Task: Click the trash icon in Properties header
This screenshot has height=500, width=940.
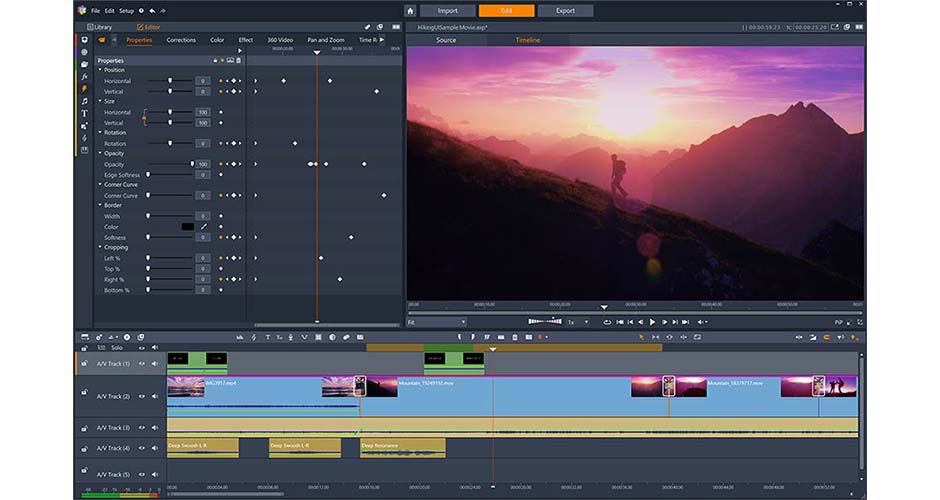Action: coord(241,60)
